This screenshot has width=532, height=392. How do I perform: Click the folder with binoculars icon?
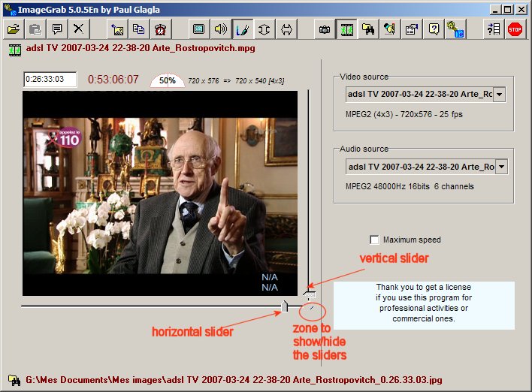368,29
